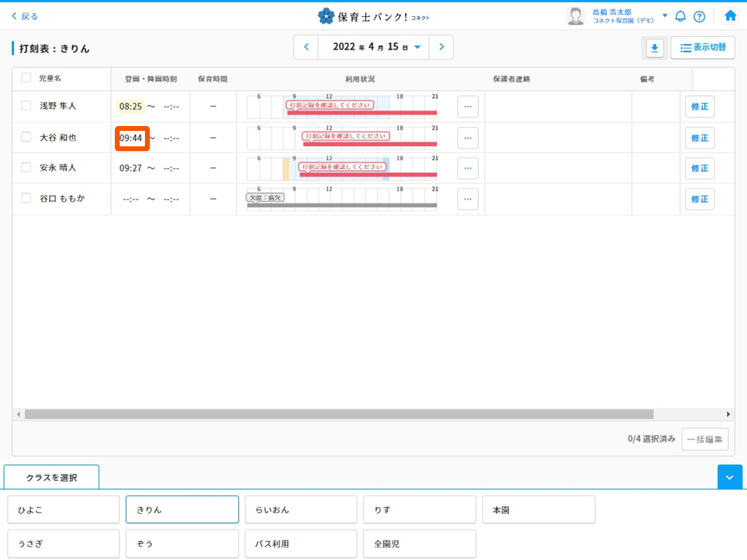Screen dimensions: 747x560
Task: Switch to the らいおん class
Action: [x=301, y=510]
